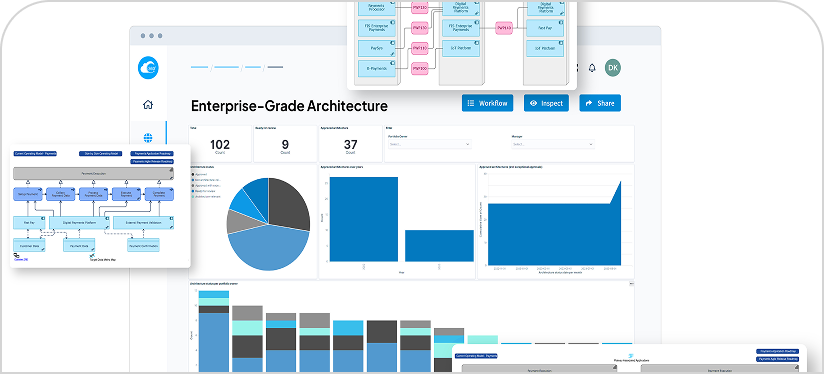Screen dimensions: 824x374
Task: Click the left FIS Enterprise Payments box
Action: (377, 28)
